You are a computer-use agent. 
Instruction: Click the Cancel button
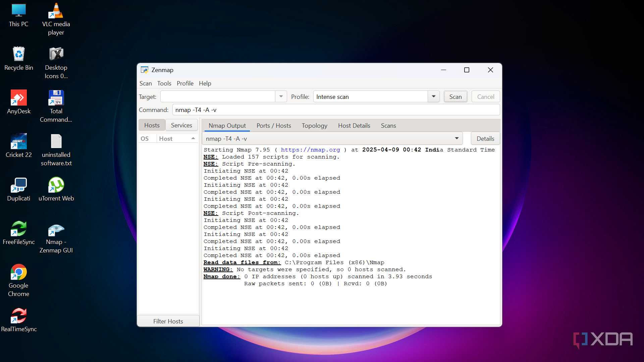[x=486, y=97]
